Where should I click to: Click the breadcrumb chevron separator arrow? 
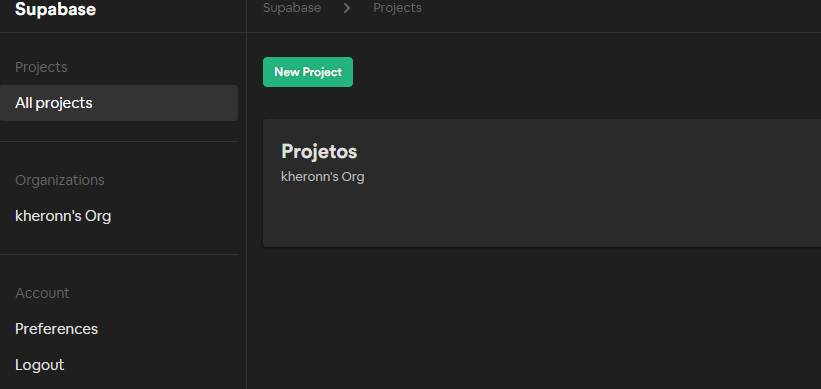[347, 8]
